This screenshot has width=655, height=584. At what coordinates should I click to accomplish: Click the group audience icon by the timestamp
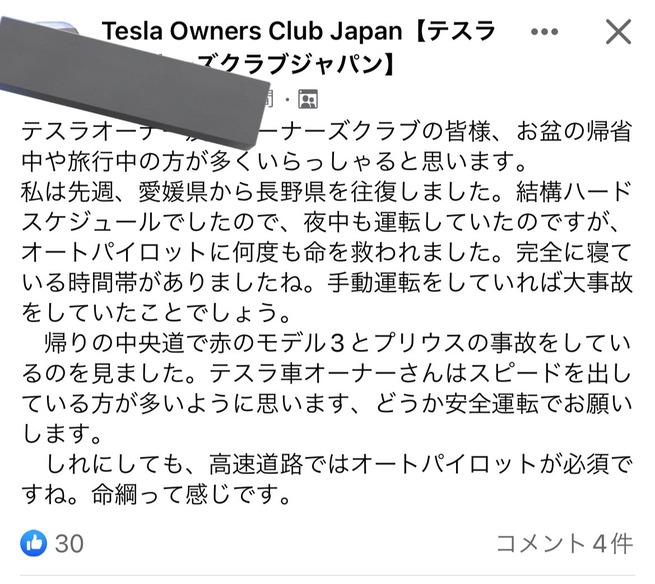pos(308,99)
